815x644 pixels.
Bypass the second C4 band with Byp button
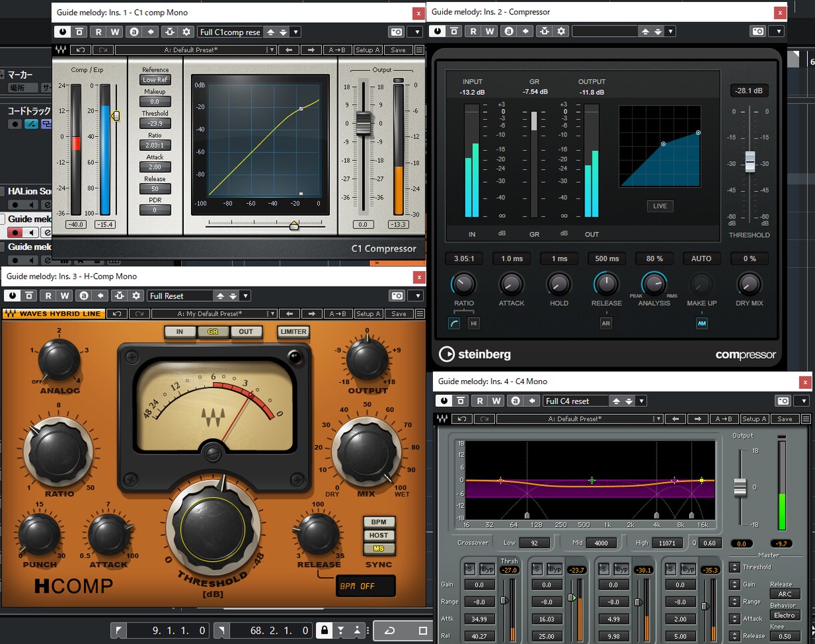point(554,569)
